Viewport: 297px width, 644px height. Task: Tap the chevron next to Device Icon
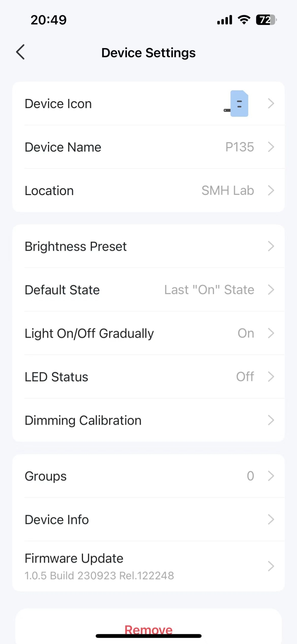tap(271, 103)
